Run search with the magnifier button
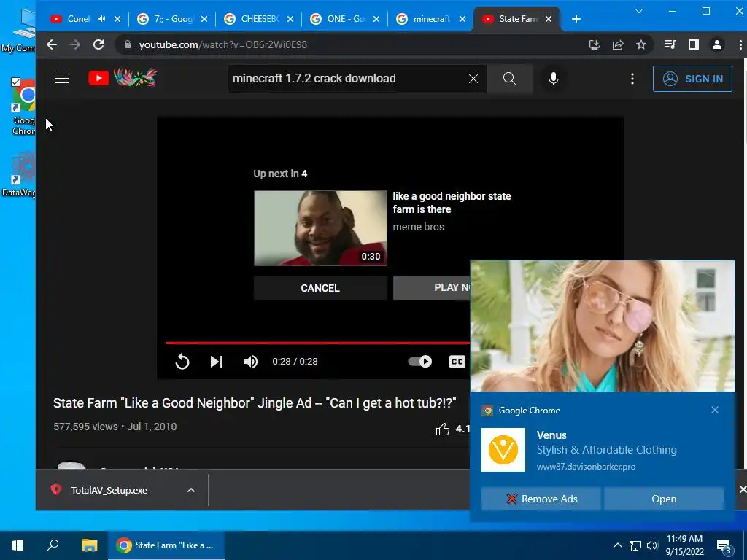This screenshot has height=560, width=747. tap(509, 79)
